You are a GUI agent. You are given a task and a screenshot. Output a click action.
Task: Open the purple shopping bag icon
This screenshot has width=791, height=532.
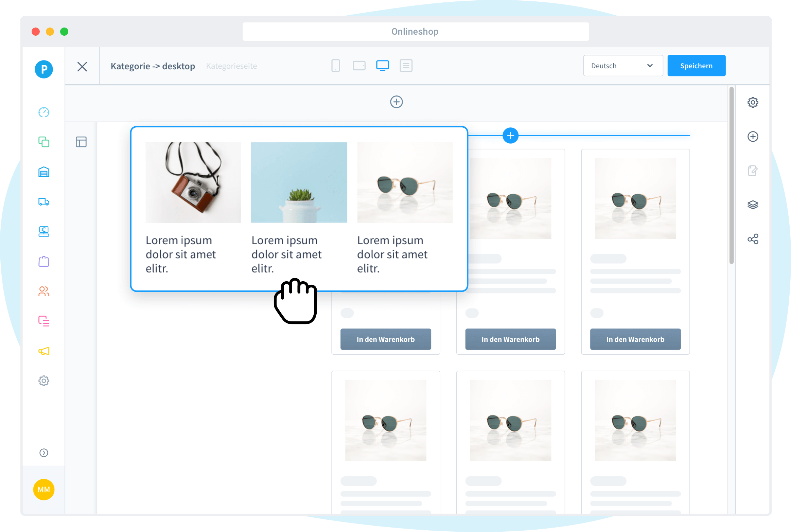pyautogui.click(x=44, y=261)
